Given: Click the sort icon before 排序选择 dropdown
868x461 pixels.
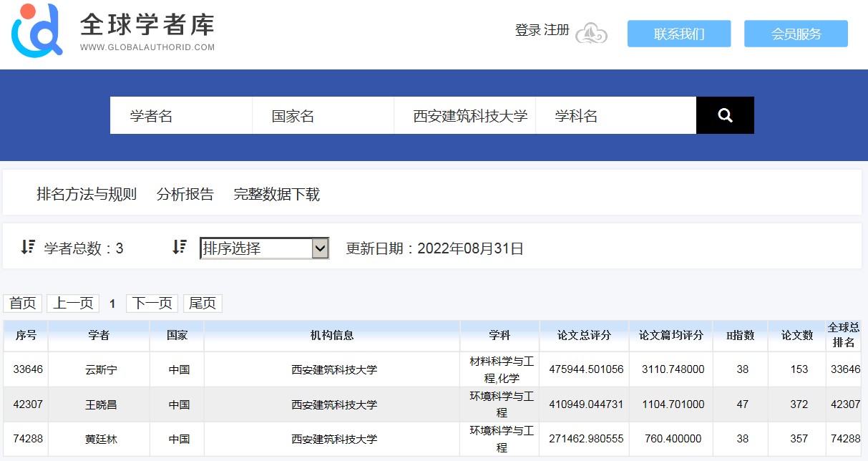Looking at the screenshot, I should pyautogui.click(x=180, y=248).
